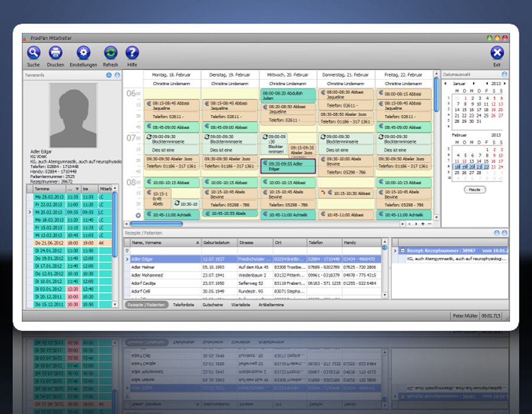Open the 08:00-08:20 Abdullah Julien appointment
The width and height of the screenshot is (532, 414).
tap(288, 95)
